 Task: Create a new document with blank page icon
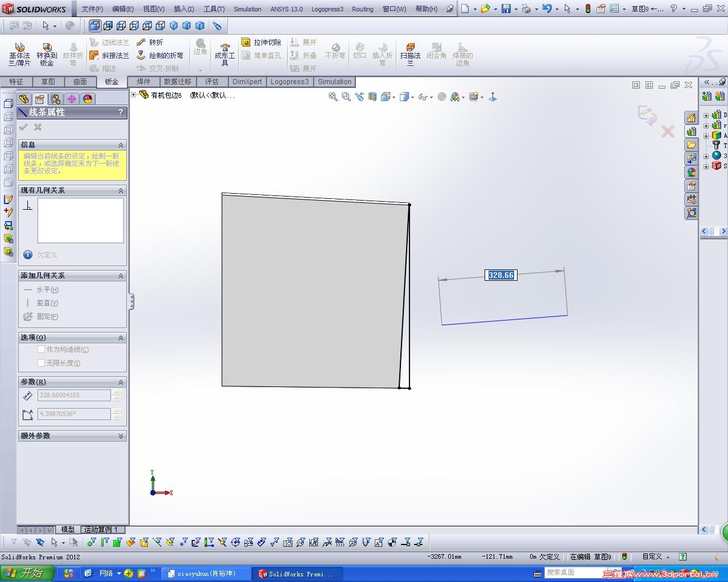click(465, 9)
